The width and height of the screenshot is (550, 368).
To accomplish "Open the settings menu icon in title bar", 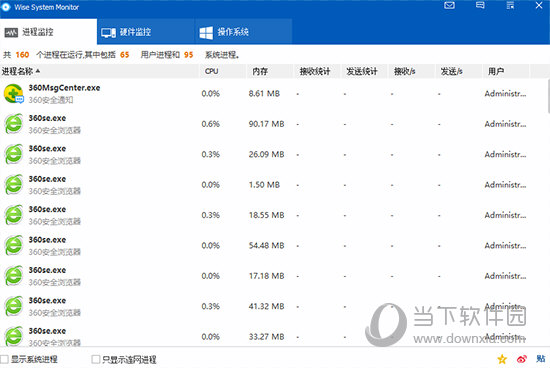I will point(510,5).
